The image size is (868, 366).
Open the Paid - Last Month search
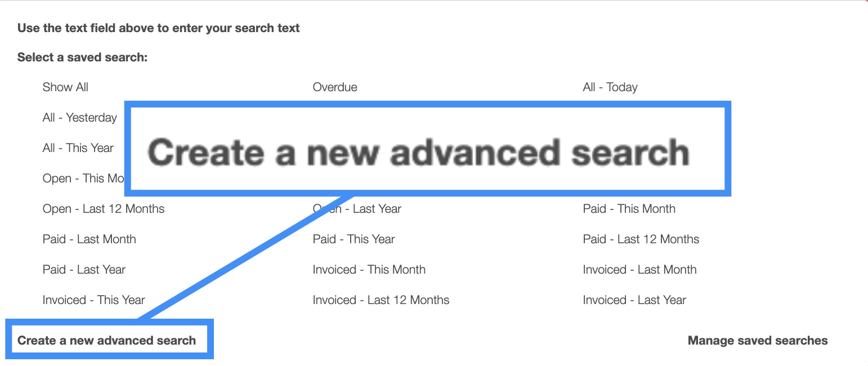tap(89, 239)
